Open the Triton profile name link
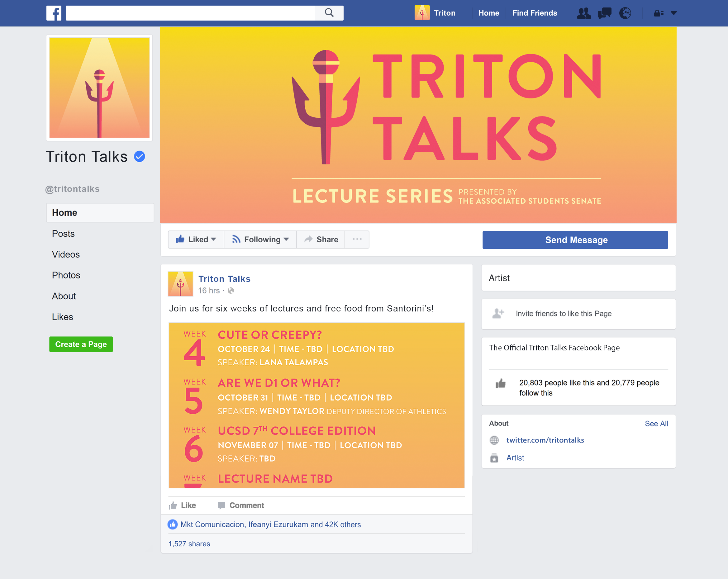Screen dimensions: 728x579 coord(445,13)
